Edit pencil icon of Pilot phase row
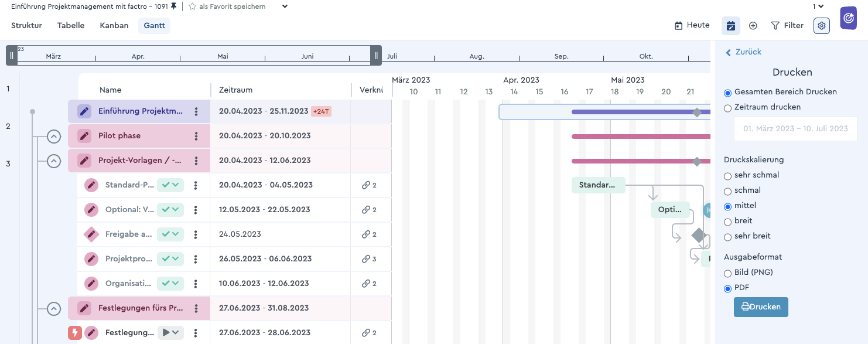 coord(84,136)
